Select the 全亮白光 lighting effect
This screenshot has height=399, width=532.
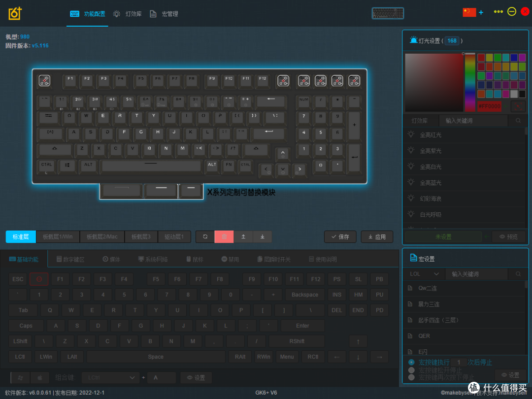pyautogui.click(x=464, y=166)
